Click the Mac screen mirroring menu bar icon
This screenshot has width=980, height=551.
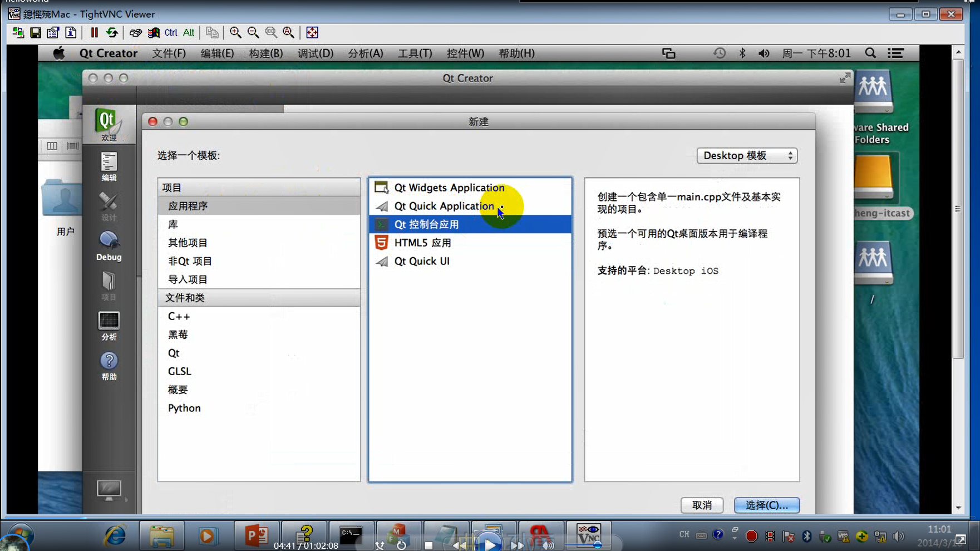[668, 53]
